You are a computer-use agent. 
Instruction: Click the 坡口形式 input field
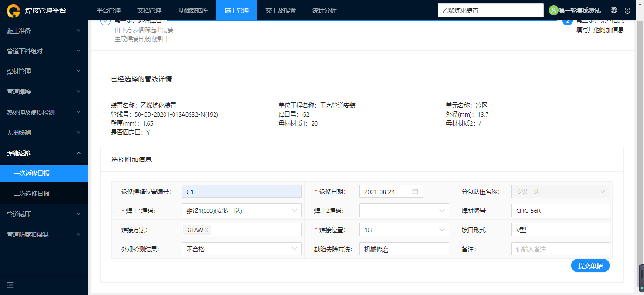pyautogui.click(x=560, y=230)
